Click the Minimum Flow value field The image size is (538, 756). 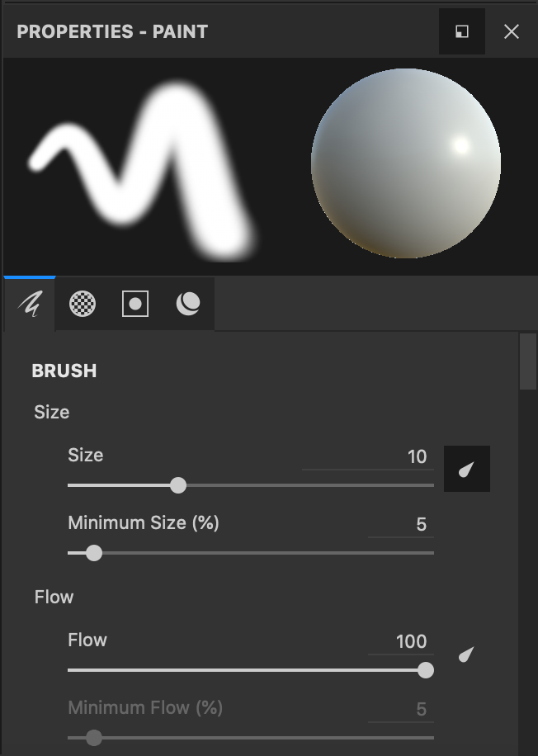(401, 710)
